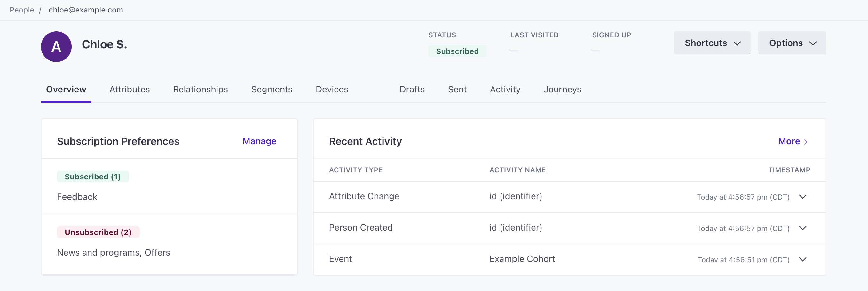The image size is (868, 291).
Task: Switch to the Attributes tab
Action: click(130, 89)
